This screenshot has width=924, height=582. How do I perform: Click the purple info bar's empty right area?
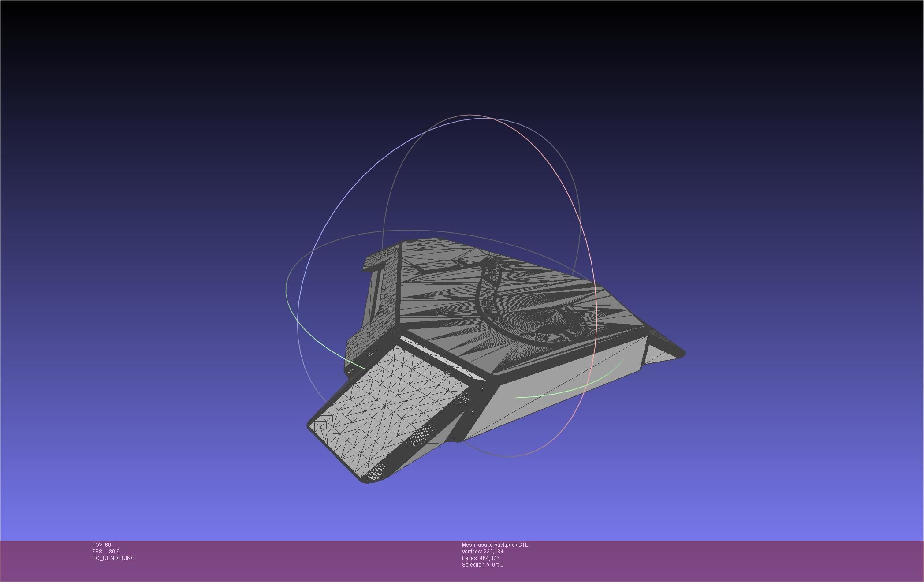[749, 560]
